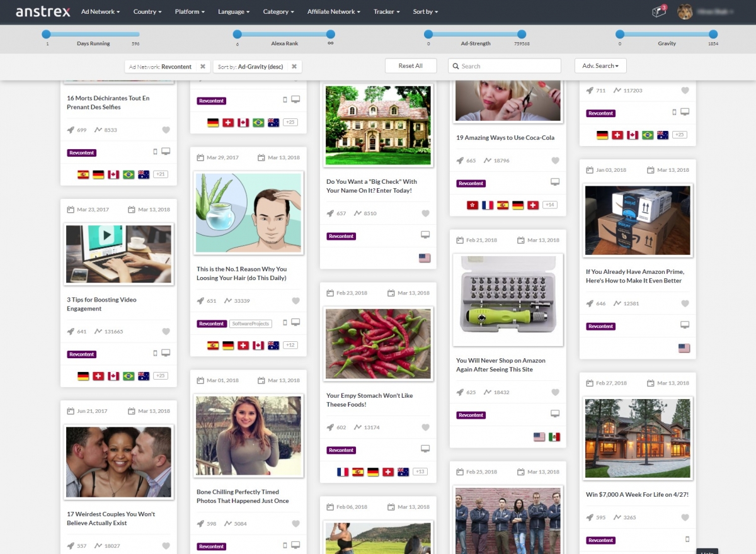756x554 pixels.
Task: Click the SoftwareProjects tag on hair ad
Action: click(250, 324)
